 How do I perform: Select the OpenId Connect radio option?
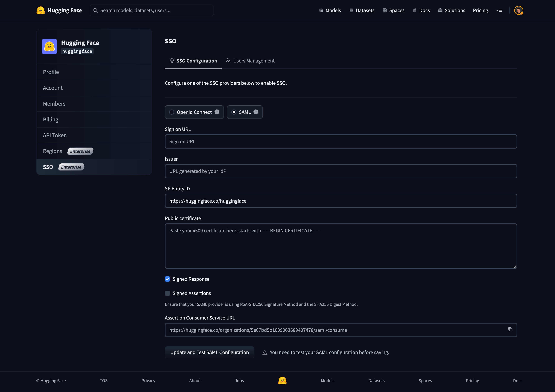pyautogui.click(x=172, y=112)
